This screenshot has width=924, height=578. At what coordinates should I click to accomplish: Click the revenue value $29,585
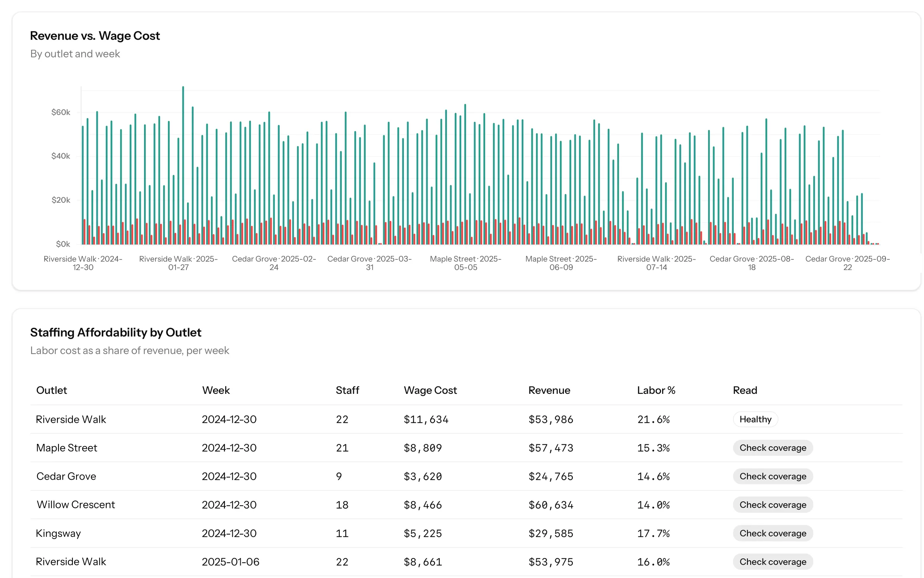point(551,533)
